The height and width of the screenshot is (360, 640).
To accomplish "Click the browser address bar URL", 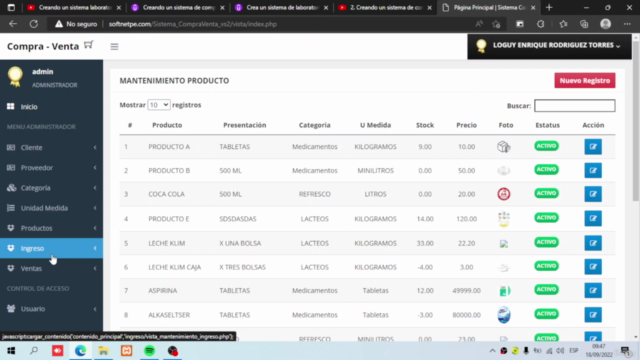I will click(193, 24).
